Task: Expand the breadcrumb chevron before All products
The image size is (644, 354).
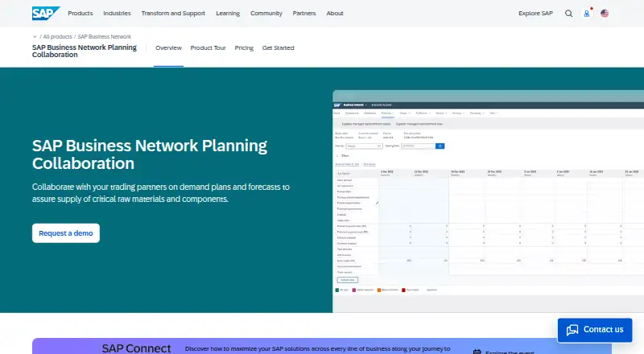Action: pyautogui.click(x=35, y=36)
